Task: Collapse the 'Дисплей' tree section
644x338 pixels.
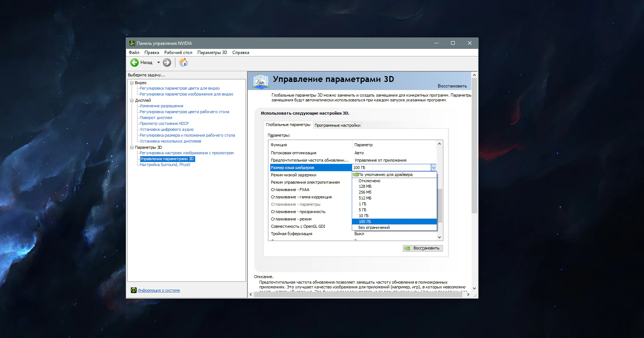Action: tap(132, 100)
